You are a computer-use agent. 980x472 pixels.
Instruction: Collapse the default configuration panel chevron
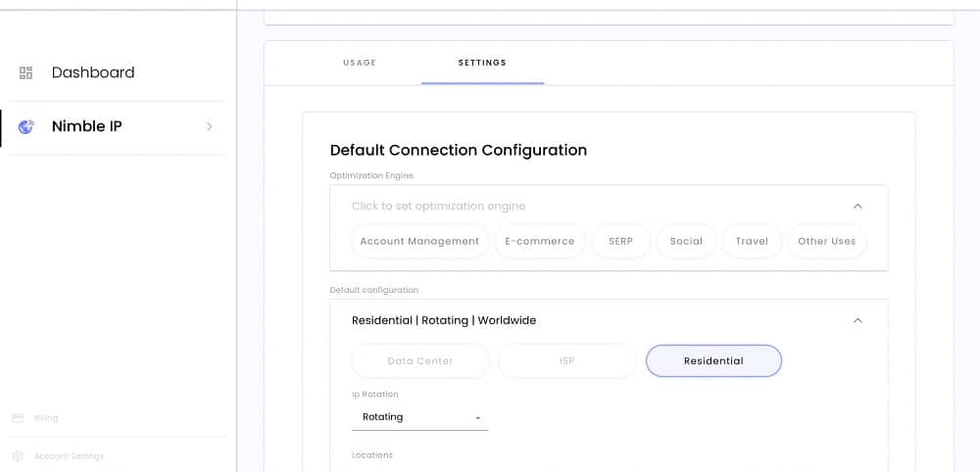pyautogui.click(x=857, y=320)
